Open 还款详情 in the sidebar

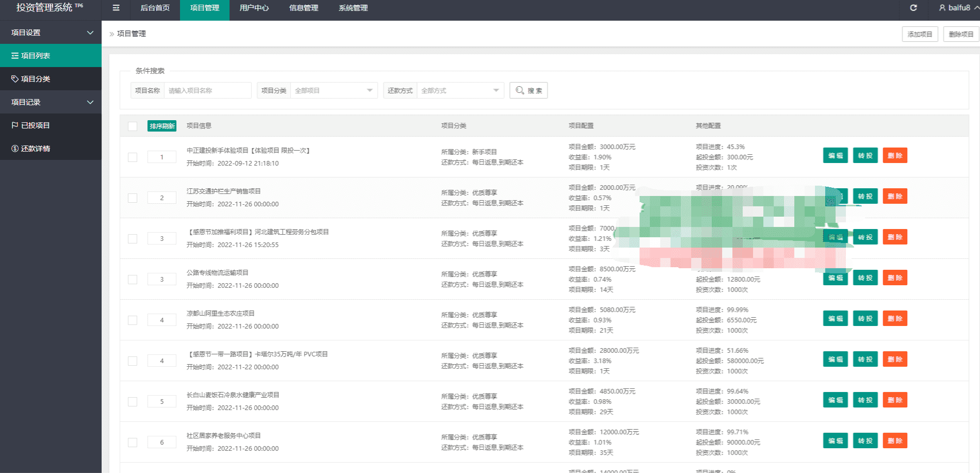pyautogui.click(x=51, y=149)
